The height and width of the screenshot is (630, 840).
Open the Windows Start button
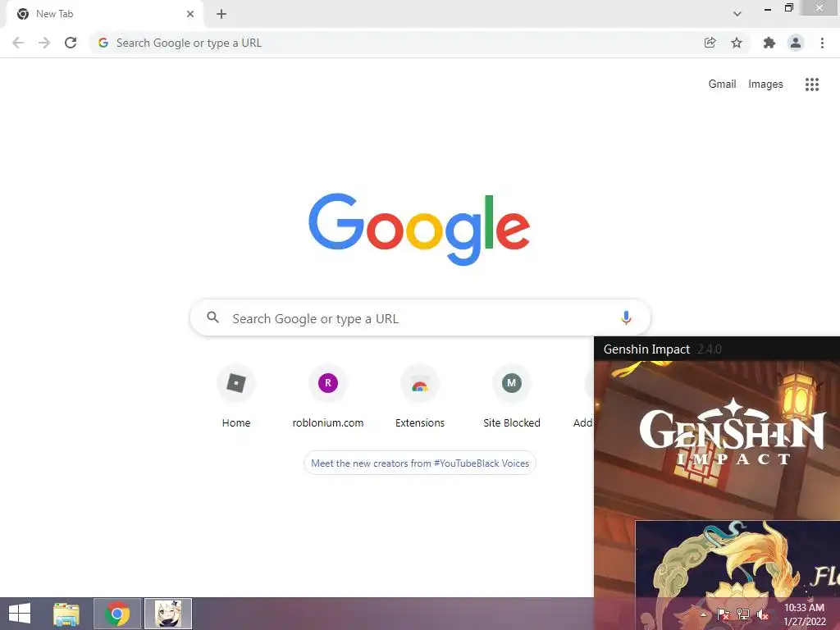pos(20,614)
